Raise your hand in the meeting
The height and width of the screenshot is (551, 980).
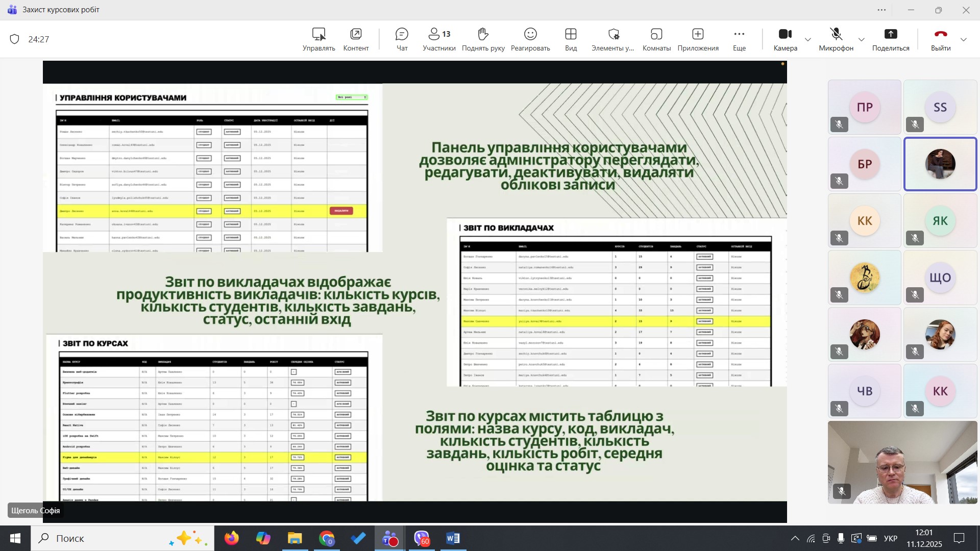483,39
